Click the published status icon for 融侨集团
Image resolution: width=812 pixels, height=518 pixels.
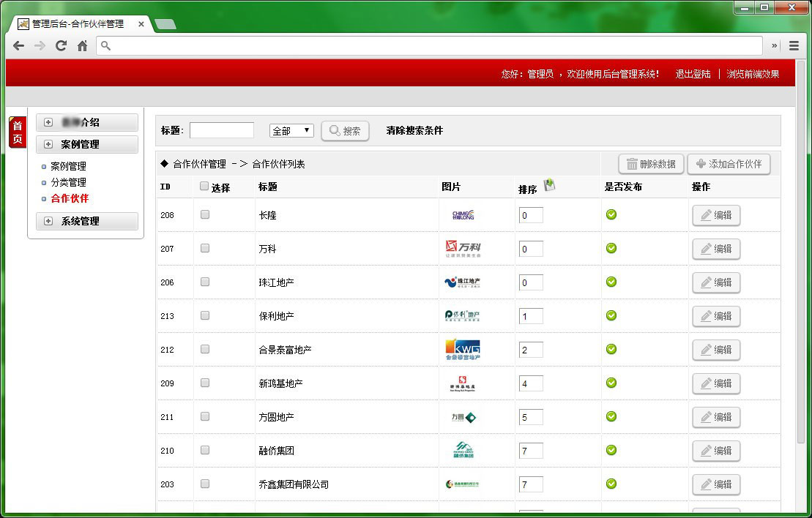[611, 450]
